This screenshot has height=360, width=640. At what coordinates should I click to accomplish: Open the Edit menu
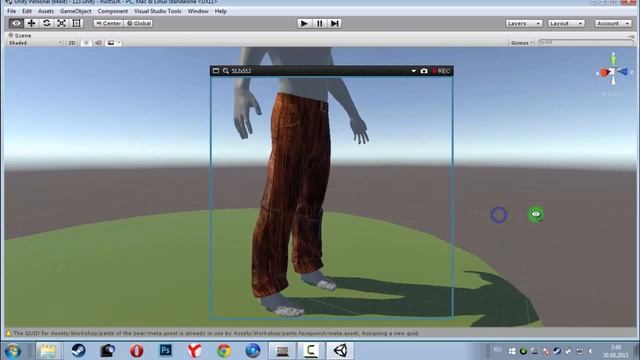pyautogui.click(x=27, y=11)
